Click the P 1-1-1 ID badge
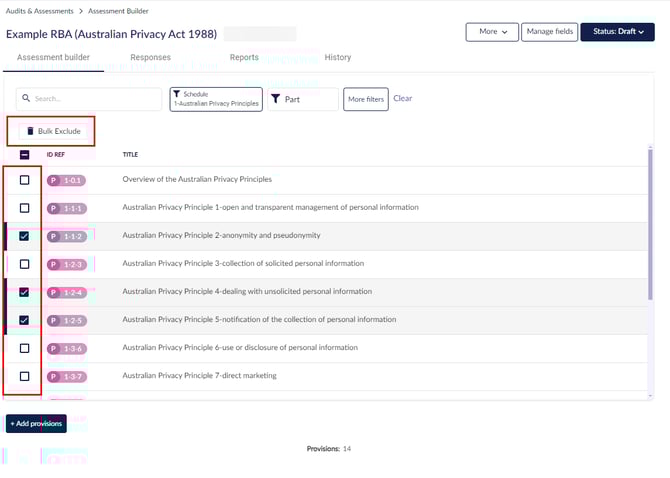 tap(67, 208)
